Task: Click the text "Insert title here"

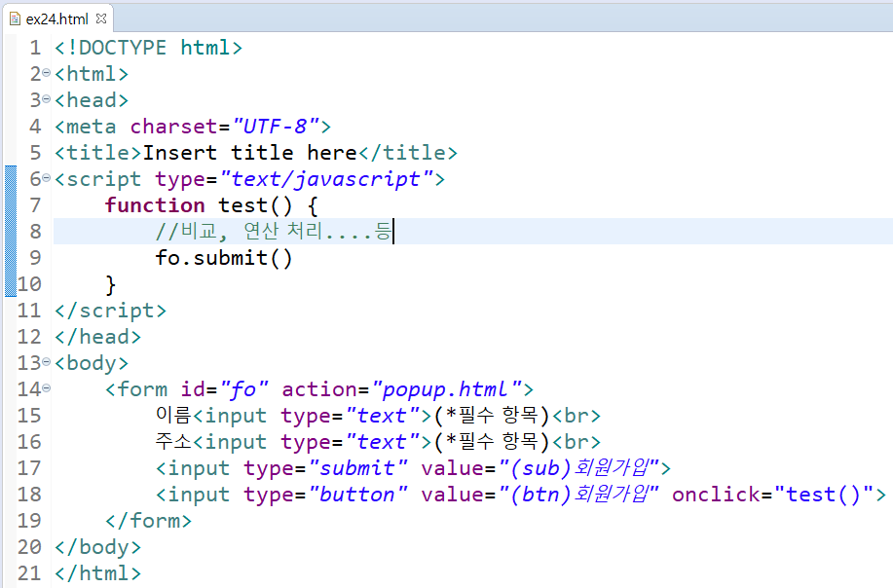Action: point(249,153)
